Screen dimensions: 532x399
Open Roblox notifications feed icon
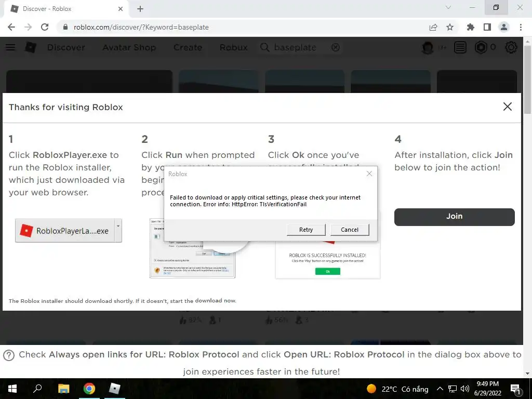[x=460, y=47]
